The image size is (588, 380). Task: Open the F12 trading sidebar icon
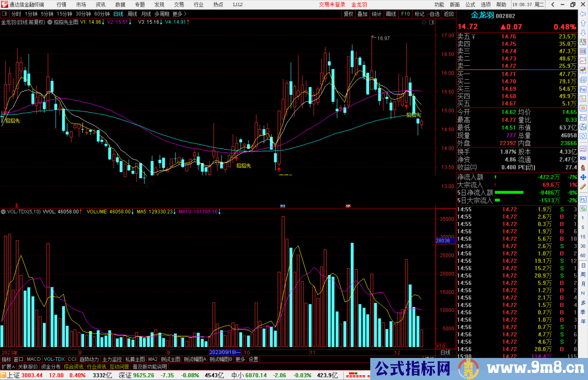tap(583, 118)
